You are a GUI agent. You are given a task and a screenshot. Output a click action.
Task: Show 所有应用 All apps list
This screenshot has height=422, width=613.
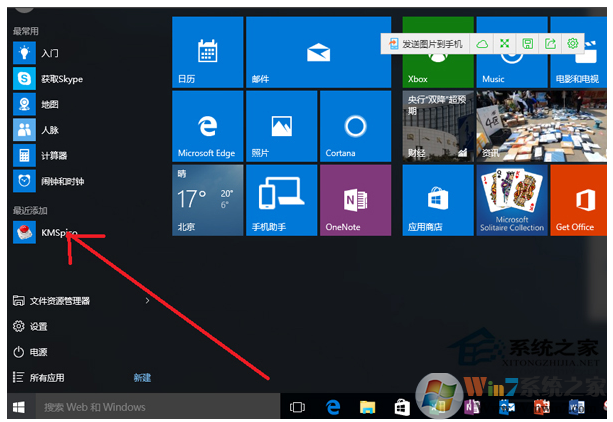tap(38, 377)
